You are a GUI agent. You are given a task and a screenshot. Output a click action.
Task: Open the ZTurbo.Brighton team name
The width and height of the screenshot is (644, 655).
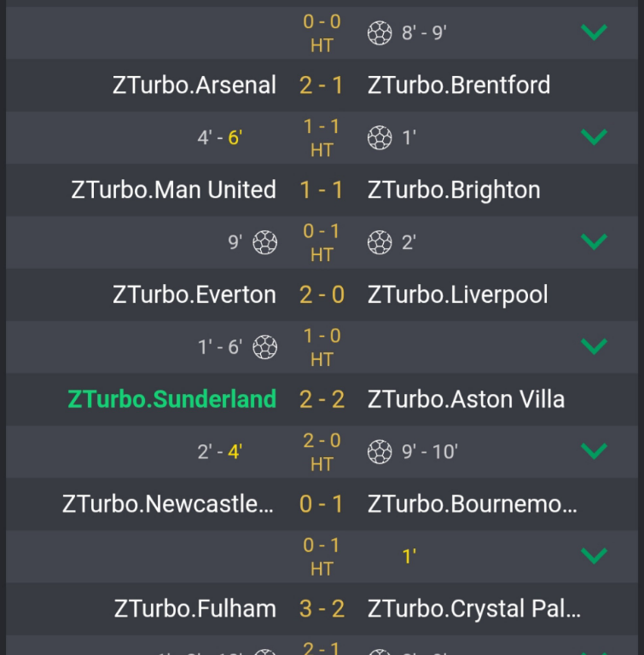(x=454, y=190)
